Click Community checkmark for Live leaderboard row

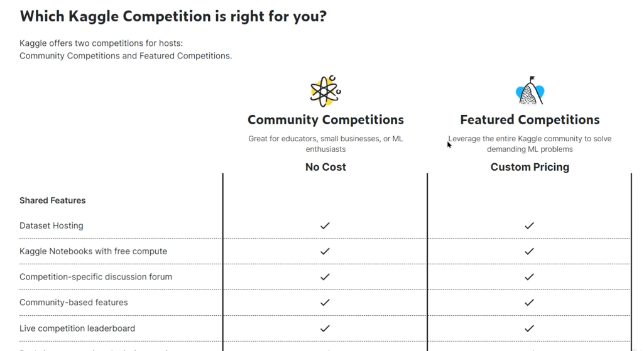[325, 328]
